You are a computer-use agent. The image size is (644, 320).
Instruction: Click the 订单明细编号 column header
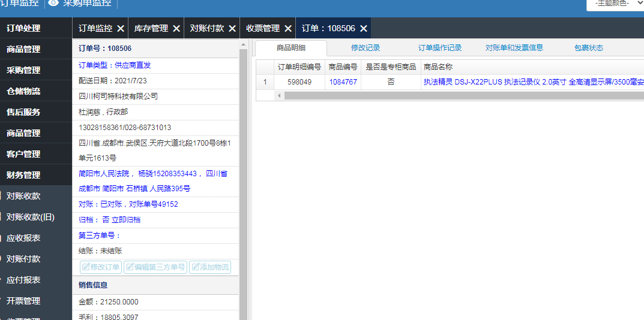(x=299, y=67)
